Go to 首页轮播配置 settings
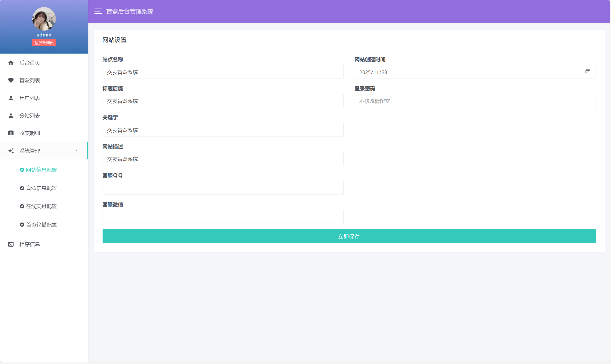The image size is (611, 364). pyautogui.click(x=41, y=225)
